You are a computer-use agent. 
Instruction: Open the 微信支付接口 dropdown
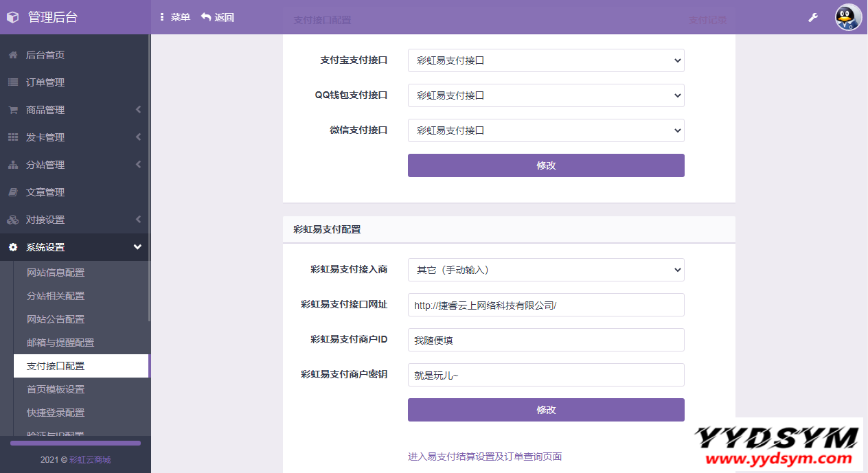point(546,130)
